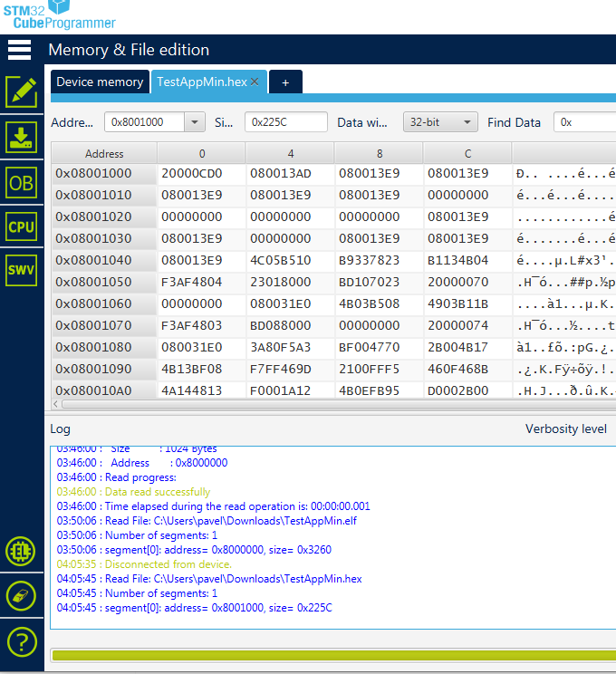Image resolution: width=616 pixels, height=674 pixels.
Task: Open Erasing & Programming download icon
Action: (x=22, y=137)
